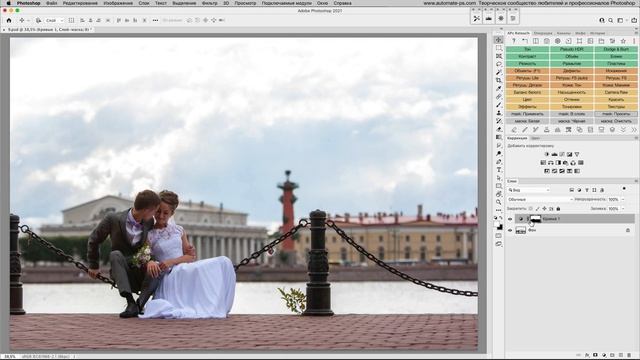Click the search magnifier icon at top right
The height and width of the screenshot is (360, 640).
click(x=611, y=20)
